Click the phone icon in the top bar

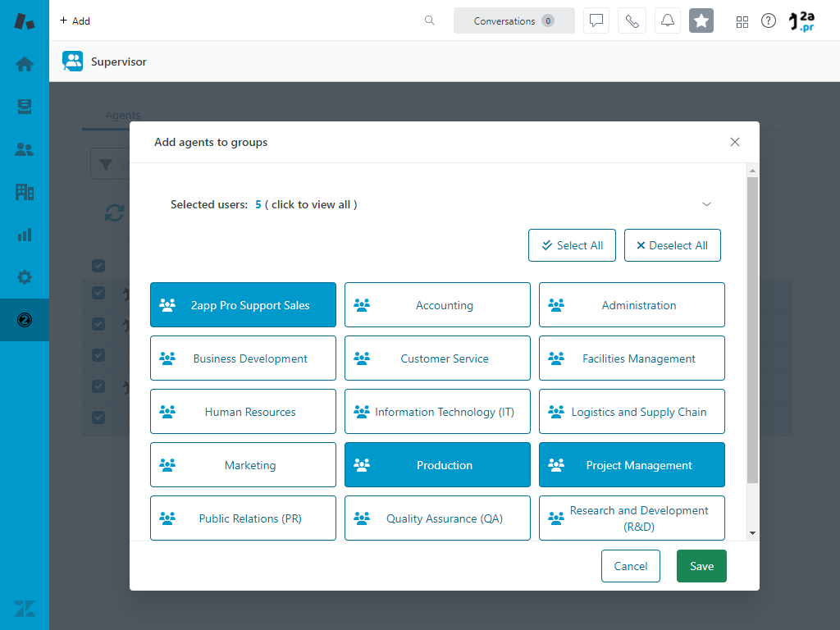632,21
